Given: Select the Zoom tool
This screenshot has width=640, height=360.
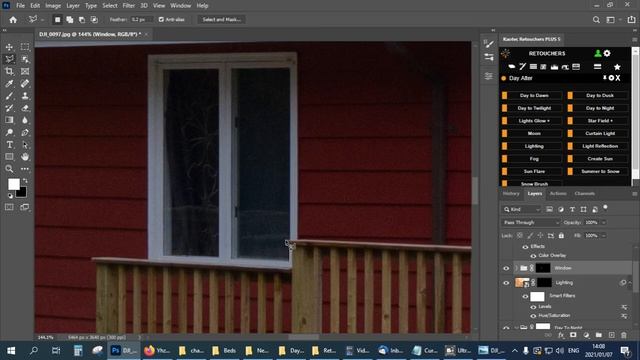Looking at the screenshot, I should 9,169.
